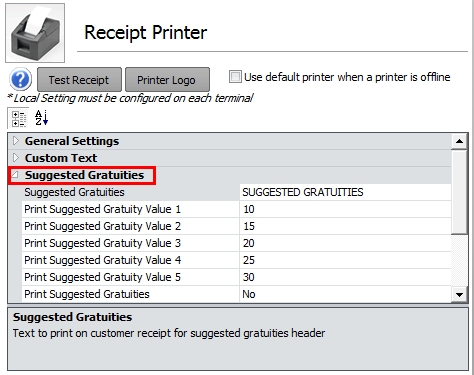Open the blue question mark help icon
Screen dimensions: 474x375
coord(21,80)
